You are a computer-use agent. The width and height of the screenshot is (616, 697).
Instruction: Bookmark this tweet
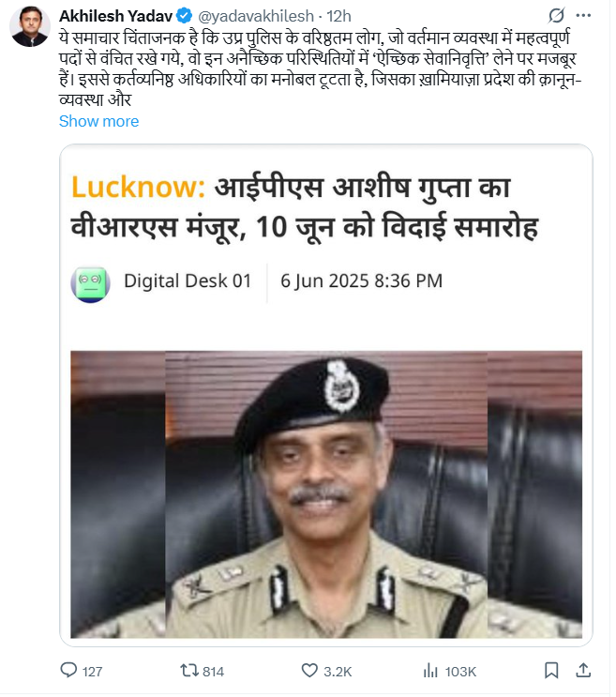click(551, 670)
